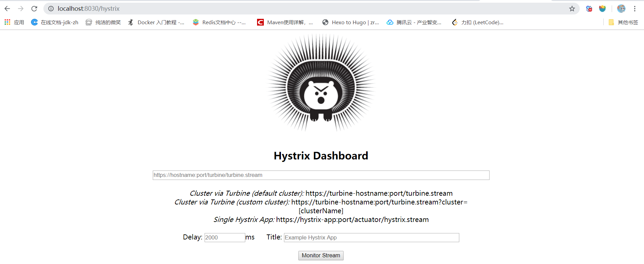Screen dimensions: 644x264
Task: Open the 在线文档-jdk-zh bookmark
Action: click(55, 22)
